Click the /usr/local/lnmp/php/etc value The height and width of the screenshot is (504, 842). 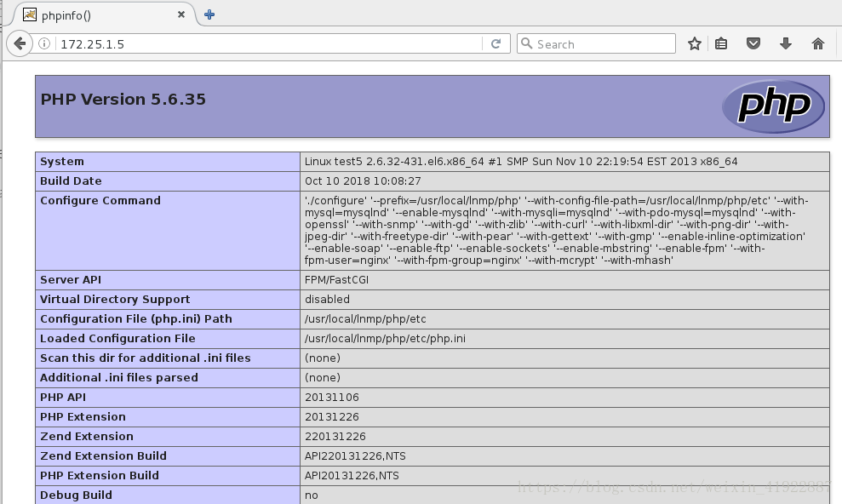click(x=365, y=318)
